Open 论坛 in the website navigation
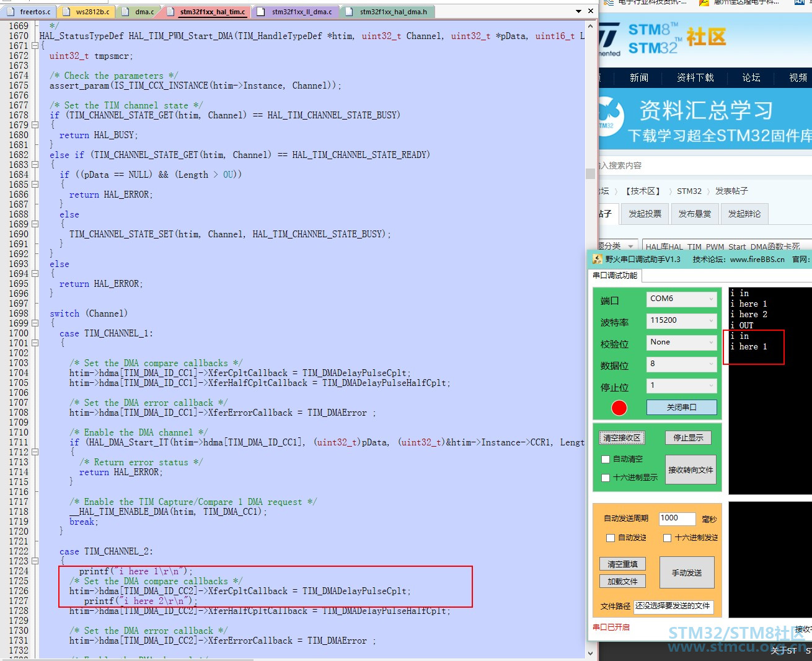Viewport: 812px width, 661px height. [x=751, y=77]
